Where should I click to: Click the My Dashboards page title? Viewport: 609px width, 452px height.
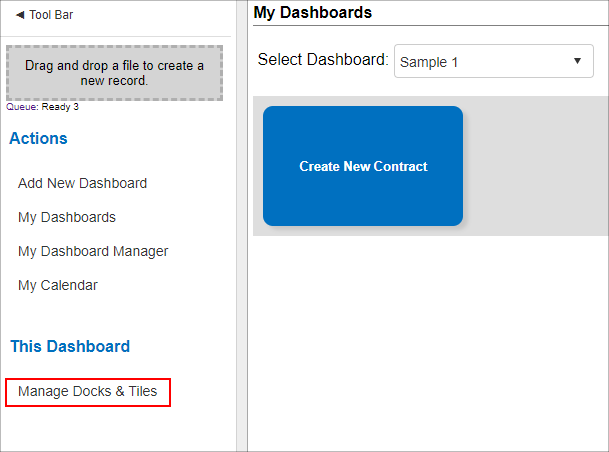[313, 12]
